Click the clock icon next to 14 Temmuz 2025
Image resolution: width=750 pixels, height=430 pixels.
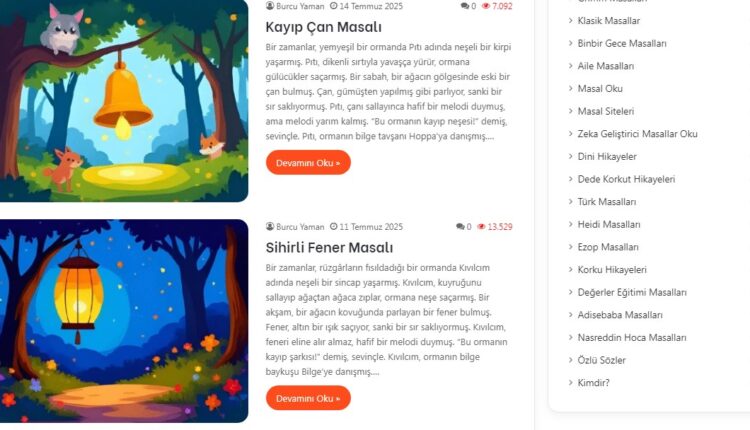tap(333, 6)
